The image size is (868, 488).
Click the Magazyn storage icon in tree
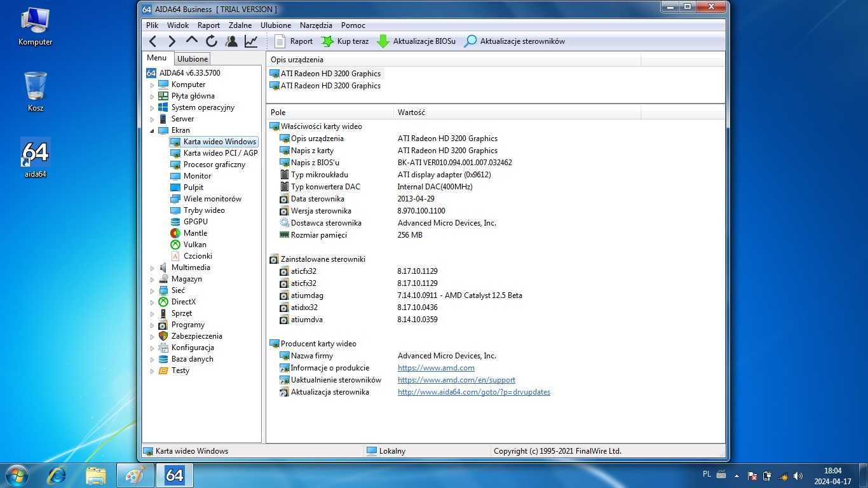click(163, 279)
